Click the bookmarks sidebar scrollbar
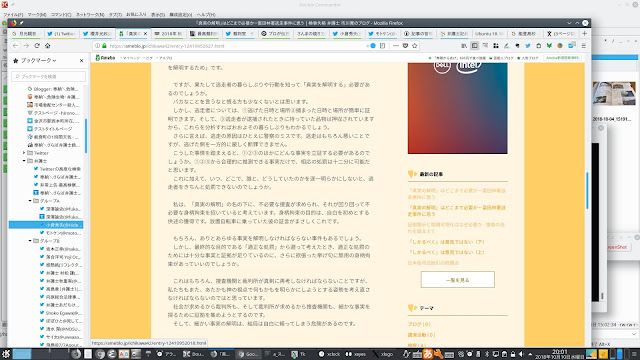640x360 pixels. coord(86,136)
